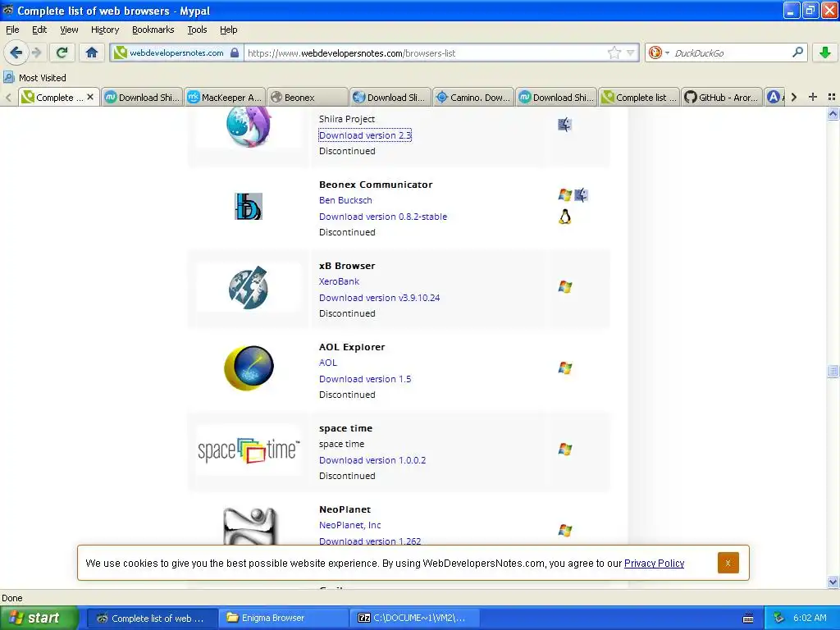Click Download version 1.5 link
840x630 pixels.
click(365, 379)
